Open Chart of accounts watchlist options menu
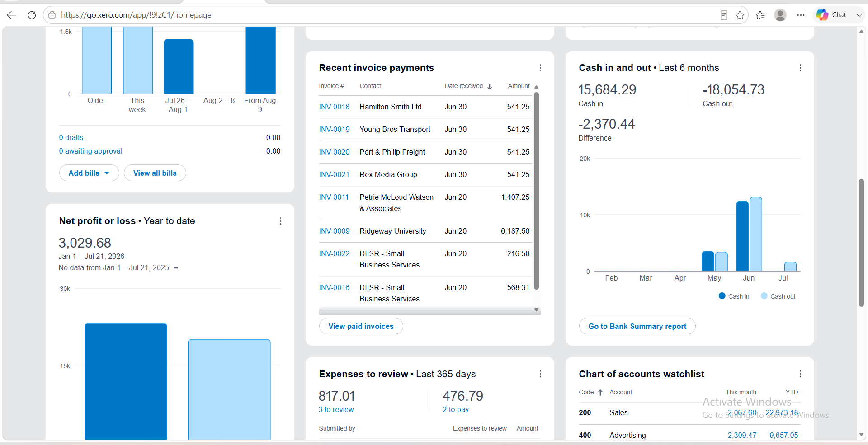 (x=800, y=374)
